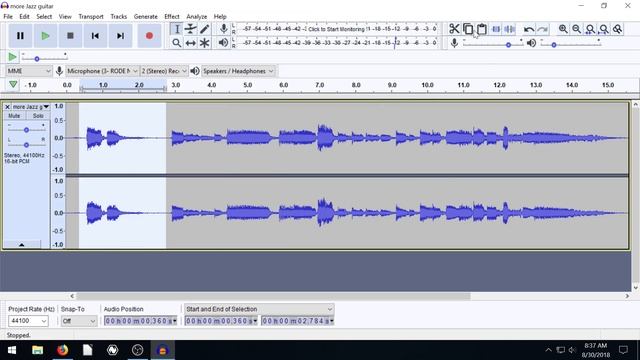Click the horizontal scrollbar thumb

[273, 296]
